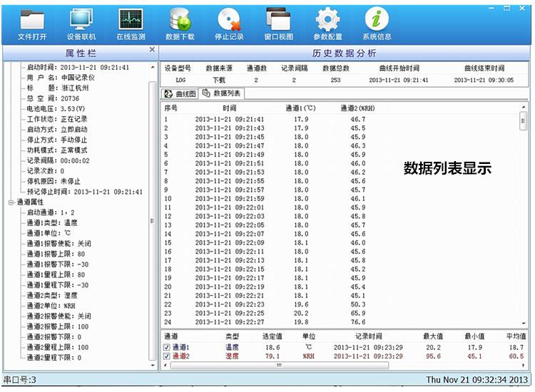Screen dimensions: 535x392
Task: Click the 设备联机 device connect icon
Action: tap(81, 23)
